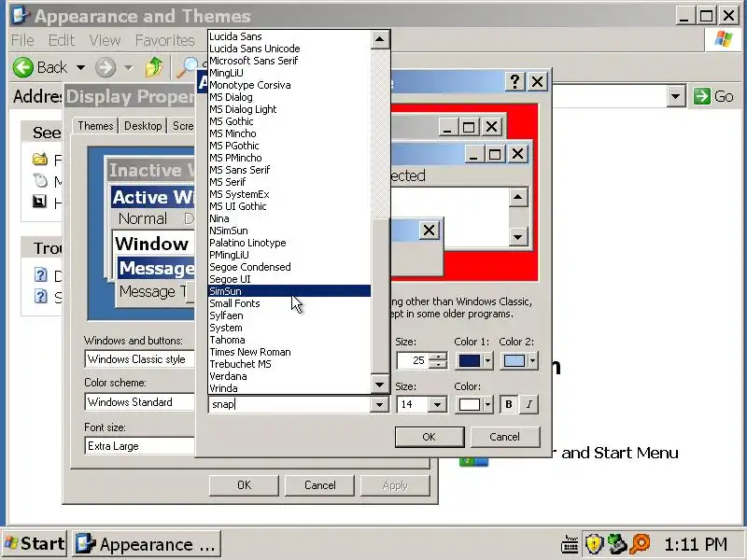The image size is (747, 560).
Task: Click the green Go arrow button
Action: coord(702,96)
